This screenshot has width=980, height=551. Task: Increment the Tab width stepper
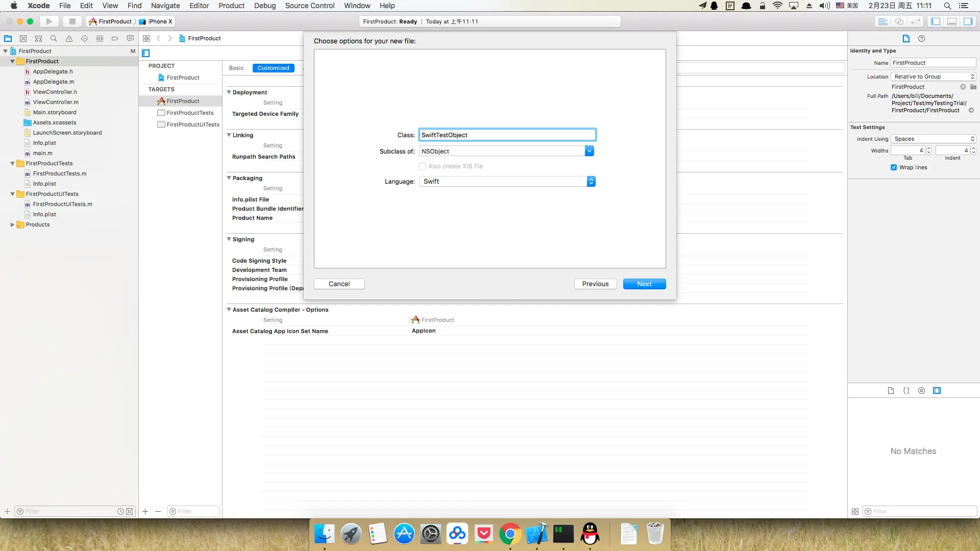(928, 148)
